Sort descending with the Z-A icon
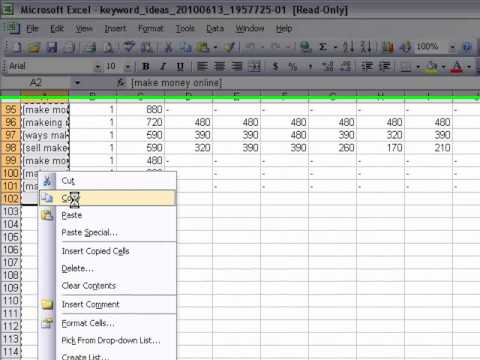This screenshot has width=480, height=360. click(366, 47)
